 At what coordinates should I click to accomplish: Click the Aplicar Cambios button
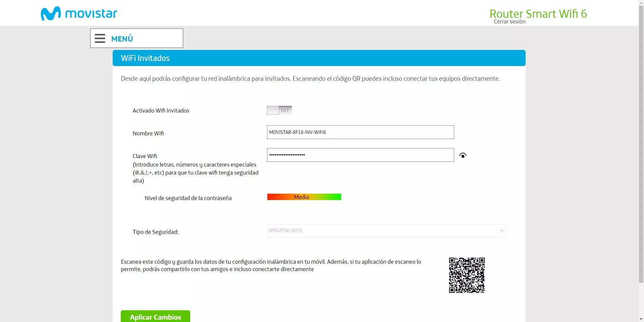pos(155,316)
